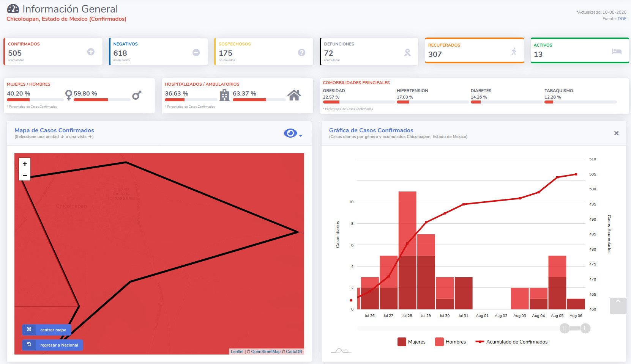Click the 40.20 % women percentage text
The height and width of the screenshot is (364, 631).
coord(19,93)
